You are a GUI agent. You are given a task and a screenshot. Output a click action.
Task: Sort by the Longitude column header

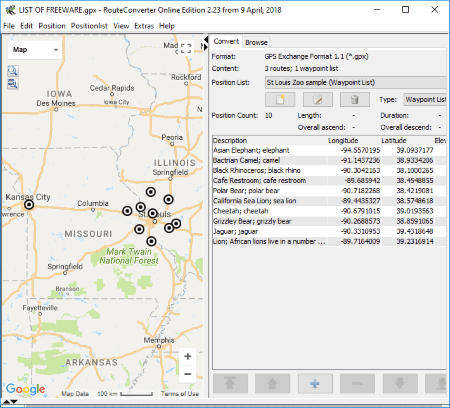[x=353, y=140]
